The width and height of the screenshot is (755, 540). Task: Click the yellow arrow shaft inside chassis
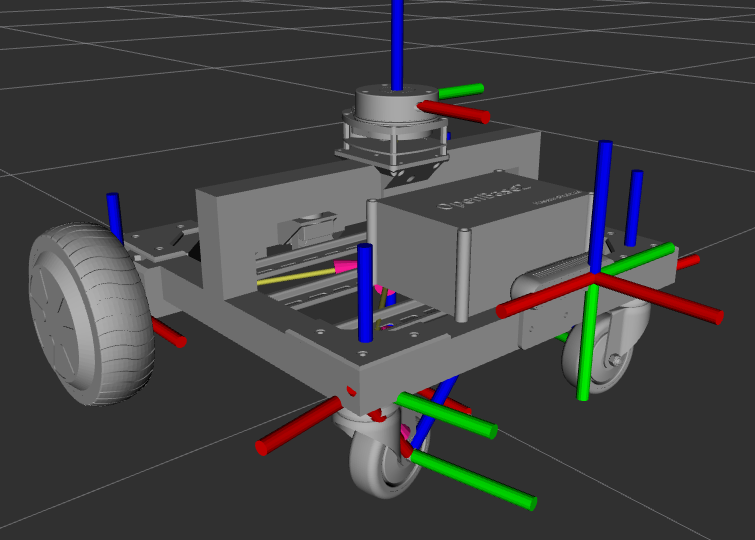296,277
